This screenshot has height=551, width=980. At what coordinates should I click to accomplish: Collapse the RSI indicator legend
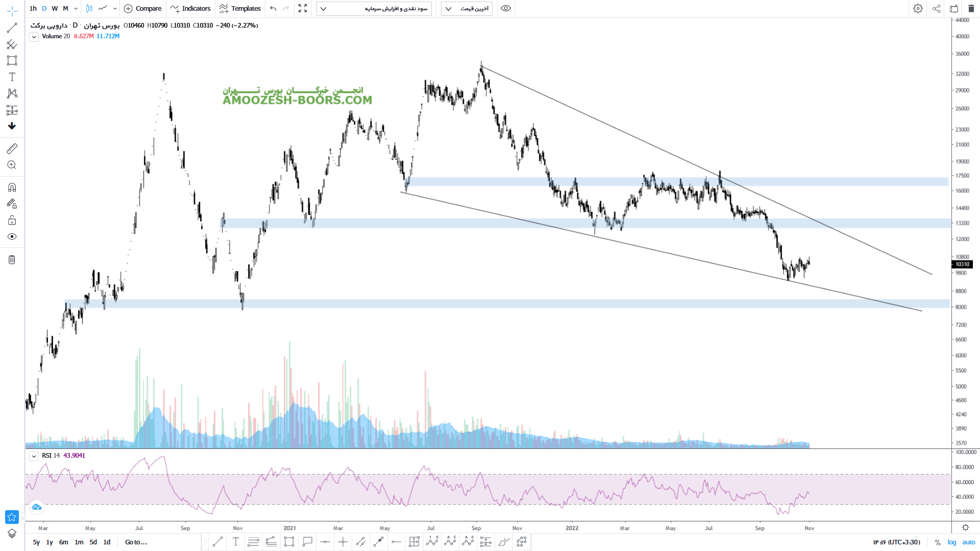34,456
